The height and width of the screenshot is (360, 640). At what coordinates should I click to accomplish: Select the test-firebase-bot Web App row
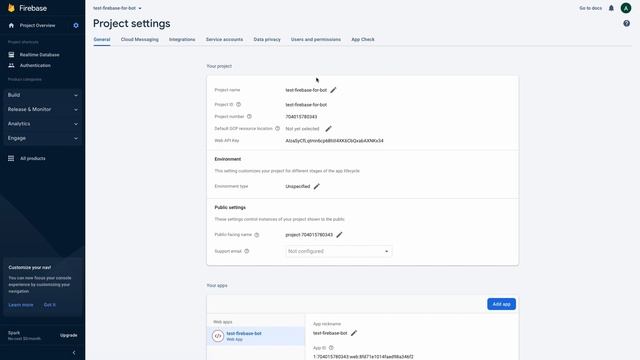tap(256, 336)
